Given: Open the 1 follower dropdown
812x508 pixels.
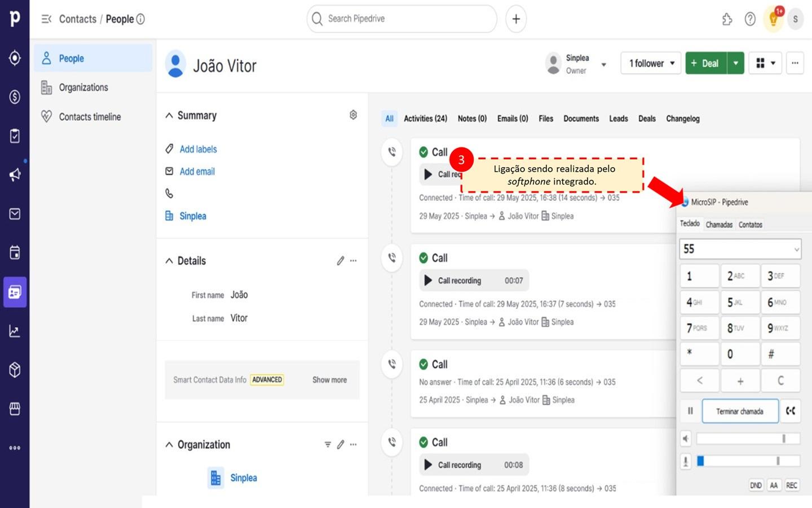Looking at the screenshot, I should (x=651, y=63).
